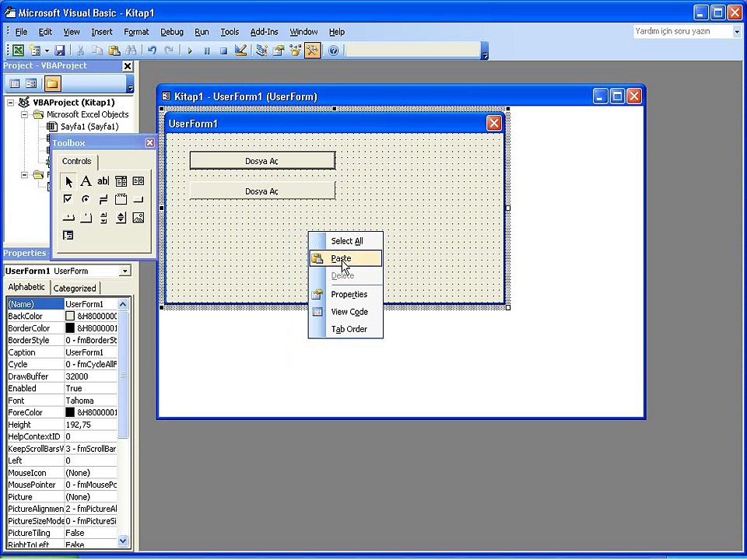Open Find with the binoculars icon

[x=131, y=50]
